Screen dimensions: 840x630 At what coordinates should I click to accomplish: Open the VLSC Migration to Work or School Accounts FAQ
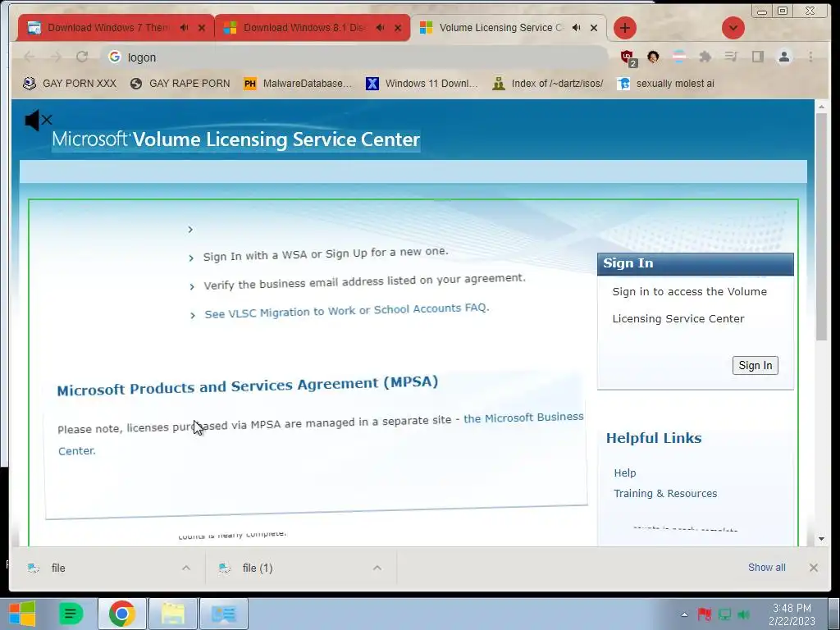pyautogui.click(x=347, y=311)
